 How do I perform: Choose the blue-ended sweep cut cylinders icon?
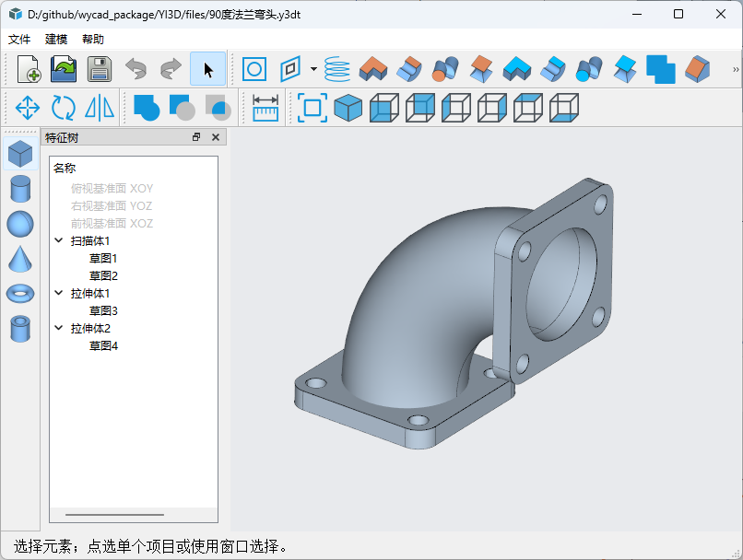tap(589, 69)
